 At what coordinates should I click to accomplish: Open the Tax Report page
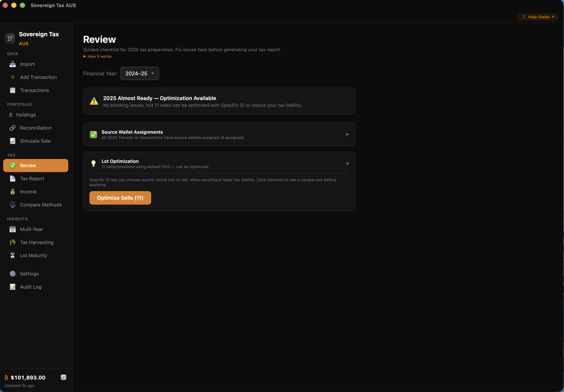[32, 178]
